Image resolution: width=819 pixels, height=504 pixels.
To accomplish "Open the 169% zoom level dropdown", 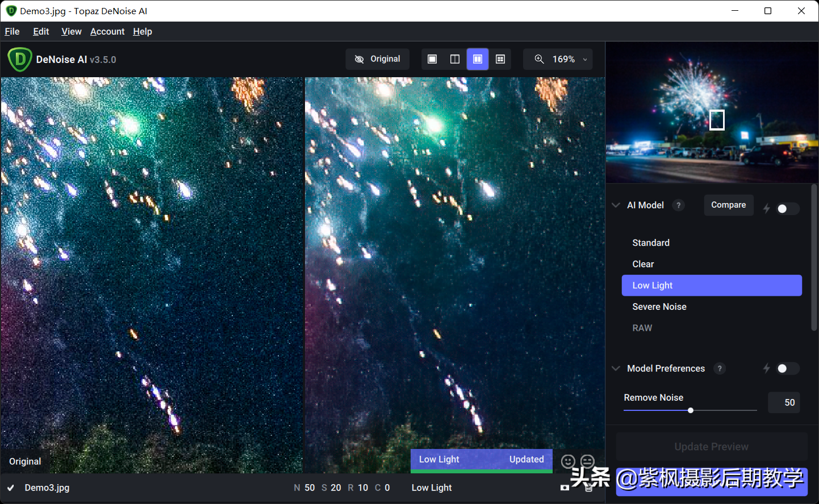I will pyautogui.click(x=585, y=59).
